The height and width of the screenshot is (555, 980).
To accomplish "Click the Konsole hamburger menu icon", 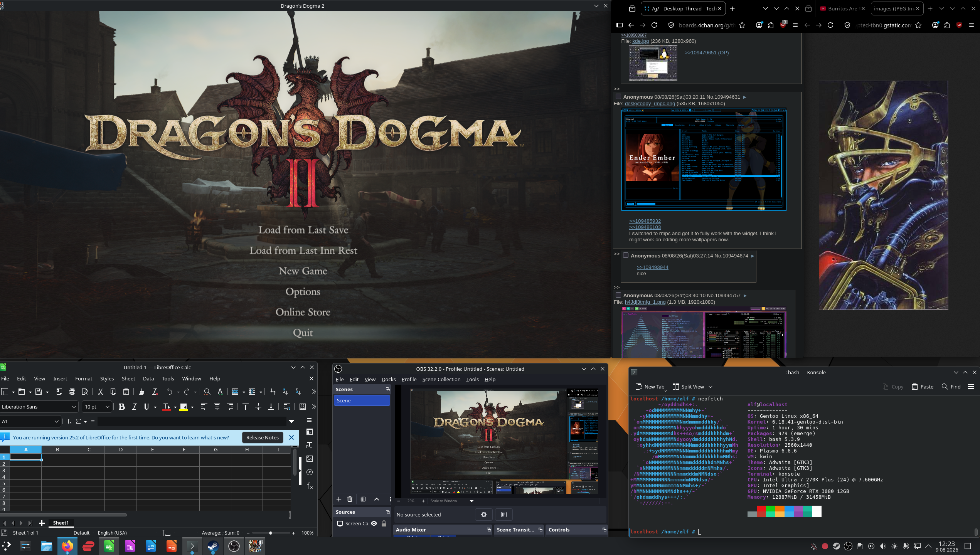I will (x=971, y=387).
